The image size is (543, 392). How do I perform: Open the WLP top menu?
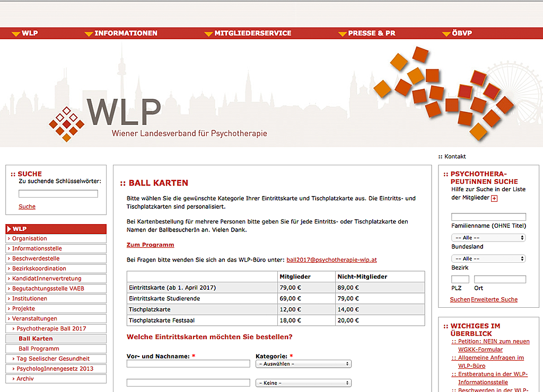29,33
